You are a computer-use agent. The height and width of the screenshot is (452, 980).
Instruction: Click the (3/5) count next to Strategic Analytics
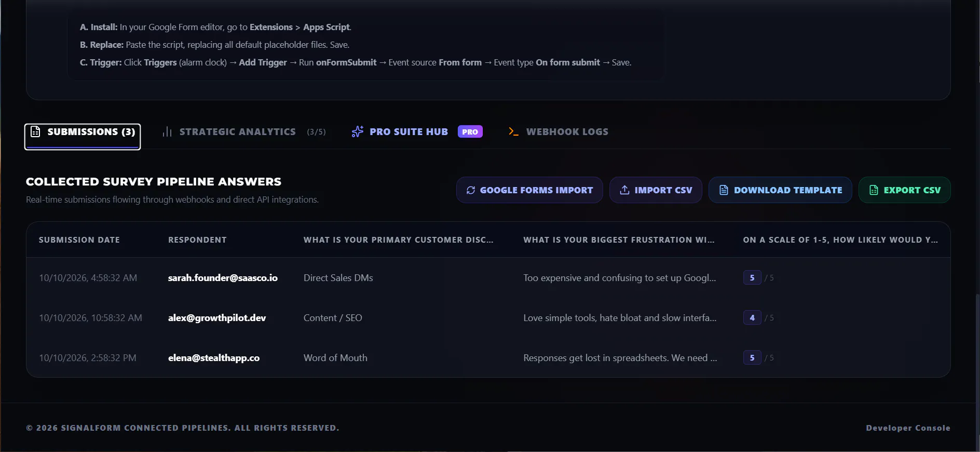pos(316,132)
